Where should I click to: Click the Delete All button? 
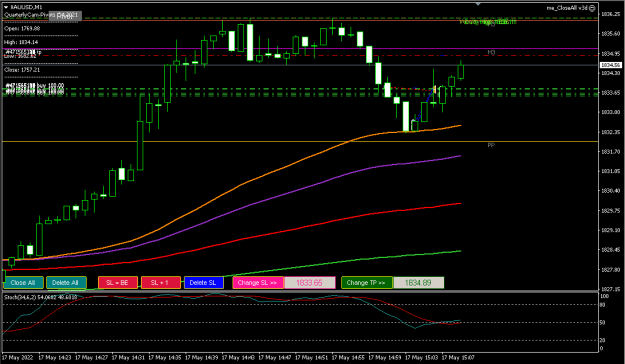click(66, 283)
